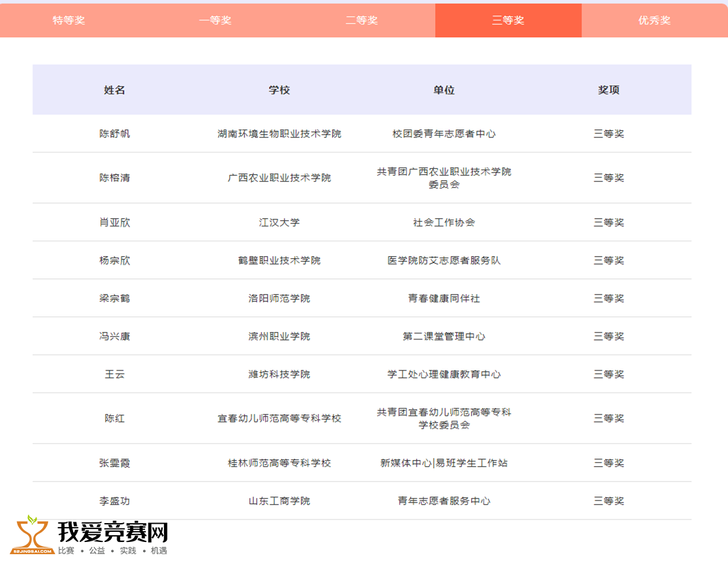Click school 湖南环境生物职业技术学院
The height and width of the screenshot is (563, 728).
point(279,133)
